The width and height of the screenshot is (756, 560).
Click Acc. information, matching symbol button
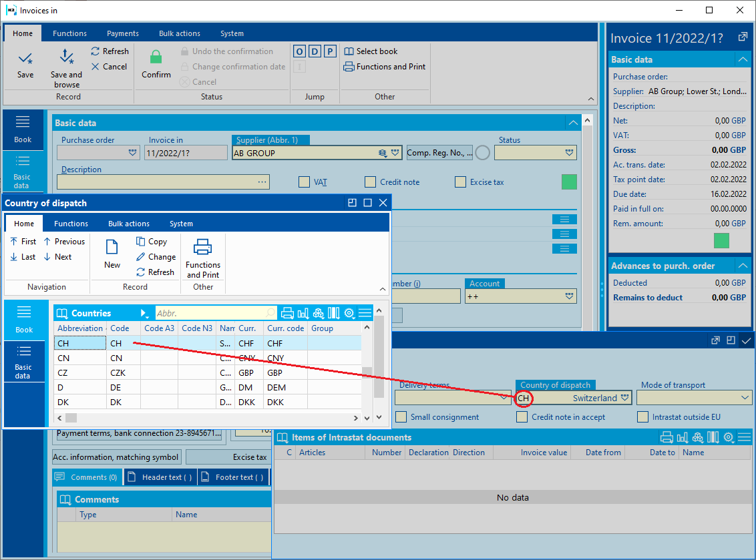[116, 457]
